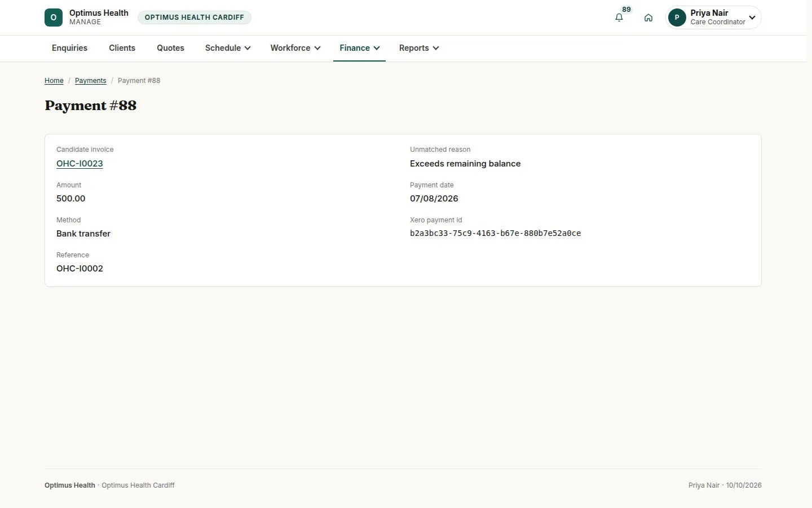The height and width of the screenshot is (508, 812).
Task: Go to the Clients tab
Action: (122, 48)
